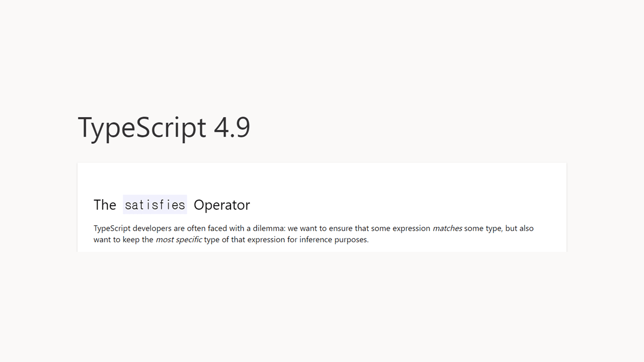Click the italic word 'matches'
Viewport: 644px width, 362px height.
coord(447,228)
